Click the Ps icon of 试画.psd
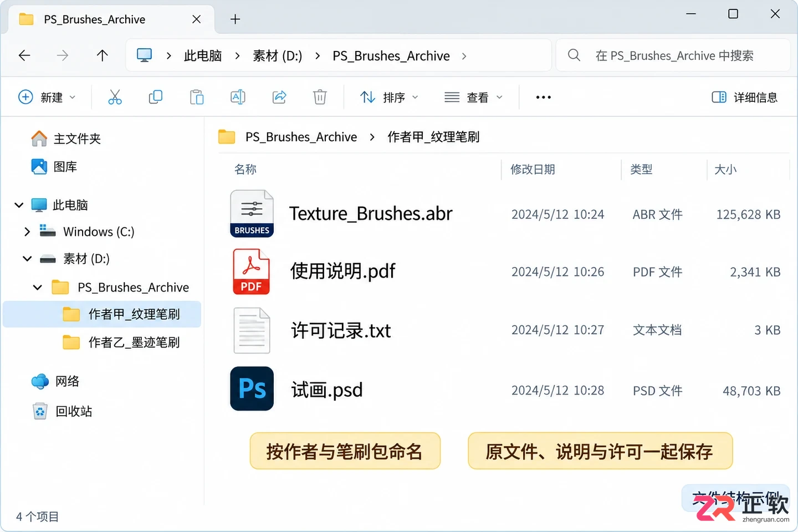 (x=252, y=388)
